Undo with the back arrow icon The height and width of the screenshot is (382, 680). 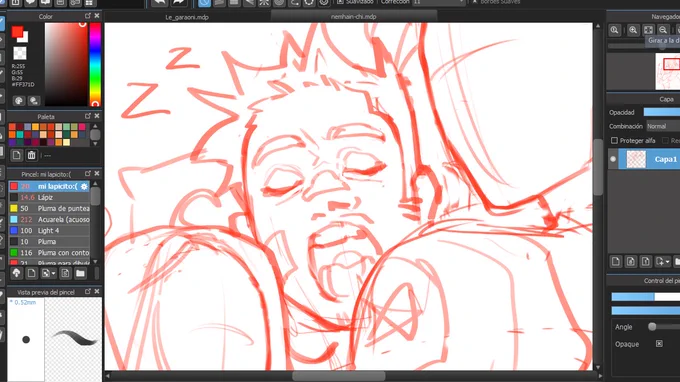pos(160,2)
